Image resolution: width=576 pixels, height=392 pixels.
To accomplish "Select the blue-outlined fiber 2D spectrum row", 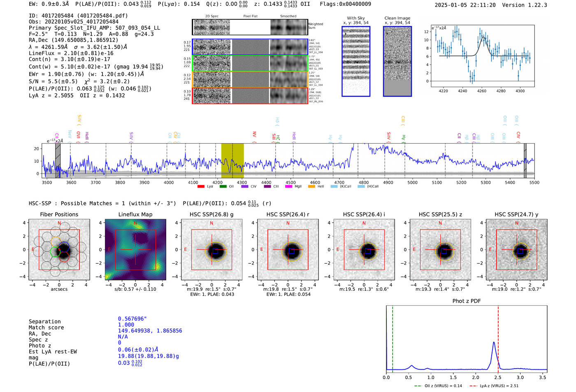I will [x=250, y=47].
